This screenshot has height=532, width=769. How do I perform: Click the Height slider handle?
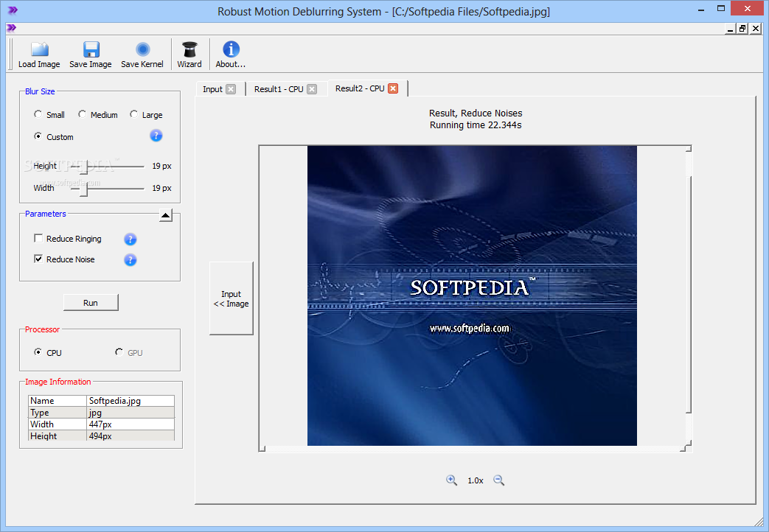pyautogui.click(x=84, y=167)
